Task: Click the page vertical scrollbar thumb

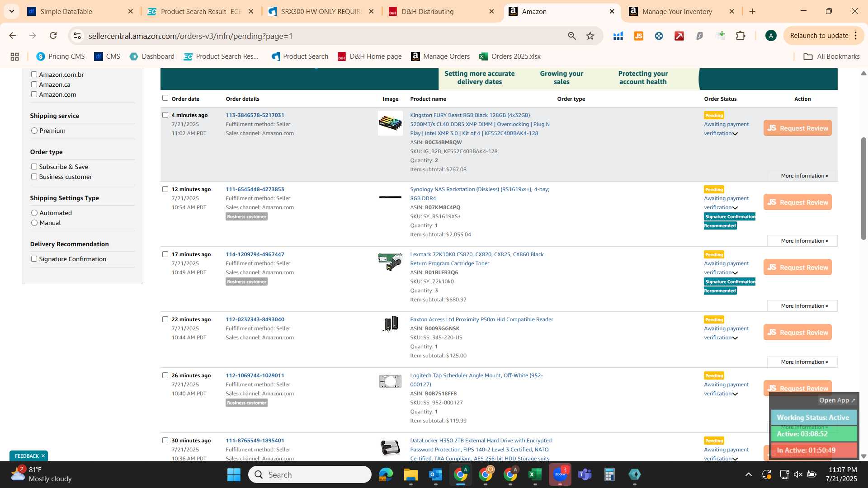Action: [x=863, y=188]
